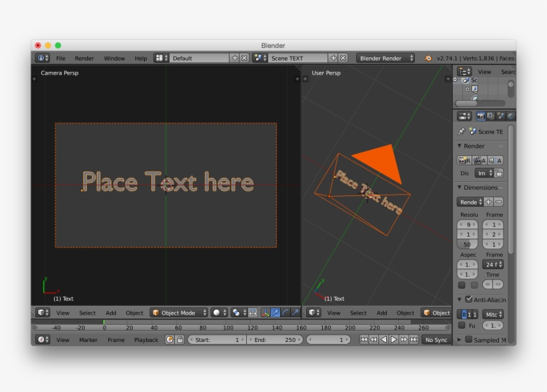Select the Scene properties tab
Screen dimensions: 547x392
500,116
